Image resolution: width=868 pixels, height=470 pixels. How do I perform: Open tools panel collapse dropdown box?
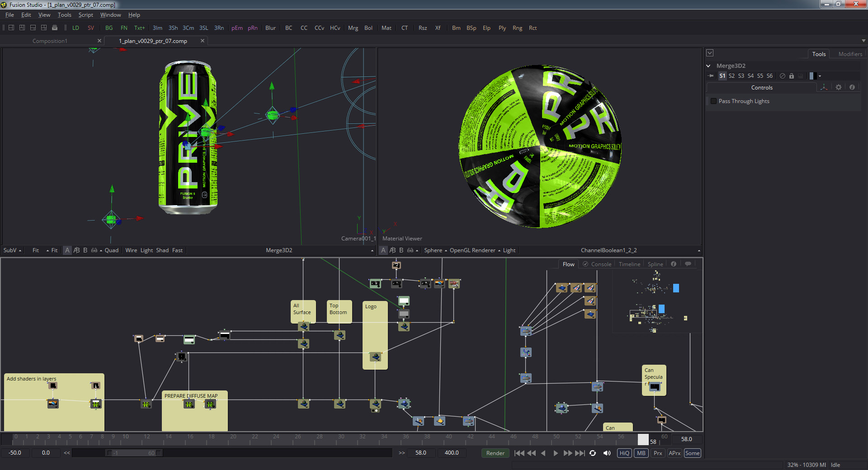click(x=710, y=53)
